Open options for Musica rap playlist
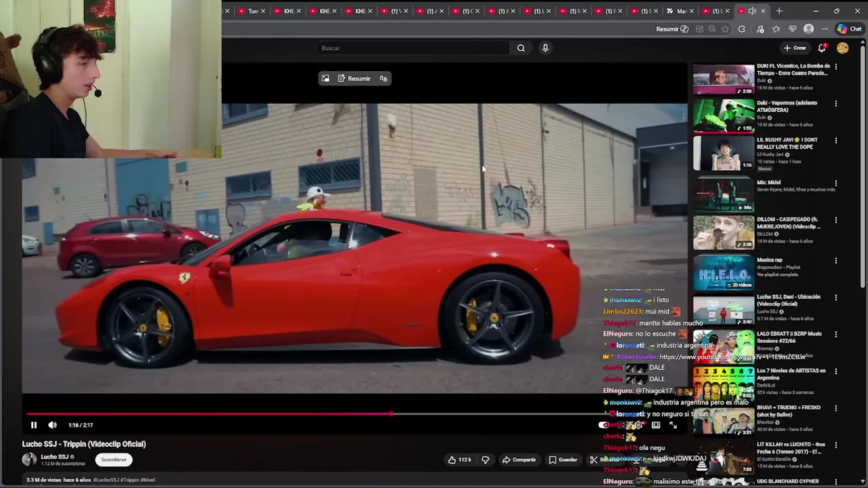The width and height of the screenshot is (868, 488). tap(835, 261)
